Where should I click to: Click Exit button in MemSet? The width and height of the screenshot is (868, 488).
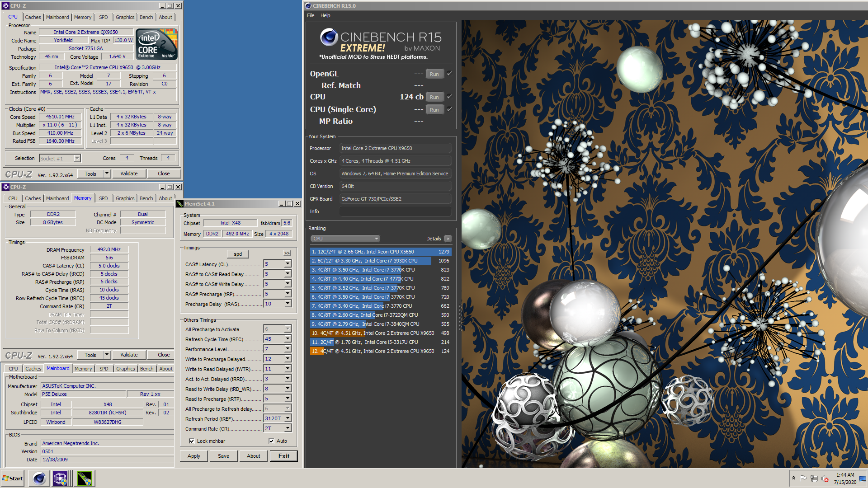(x=284, y=456)
